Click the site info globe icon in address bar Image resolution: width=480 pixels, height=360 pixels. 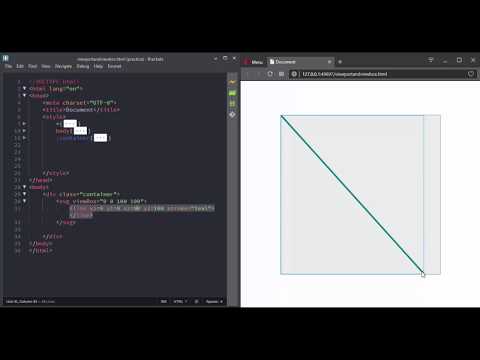pos(294,74)
